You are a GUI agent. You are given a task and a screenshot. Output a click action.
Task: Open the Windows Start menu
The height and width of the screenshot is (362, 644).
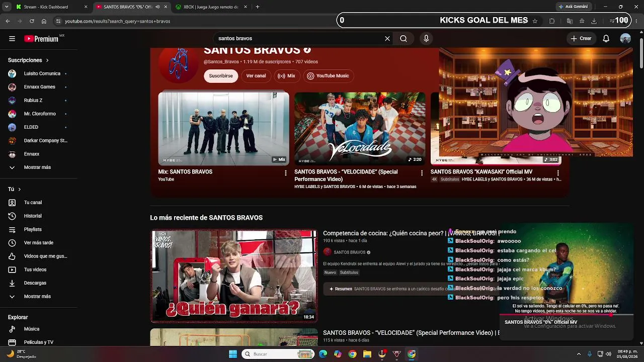(233, 354)
